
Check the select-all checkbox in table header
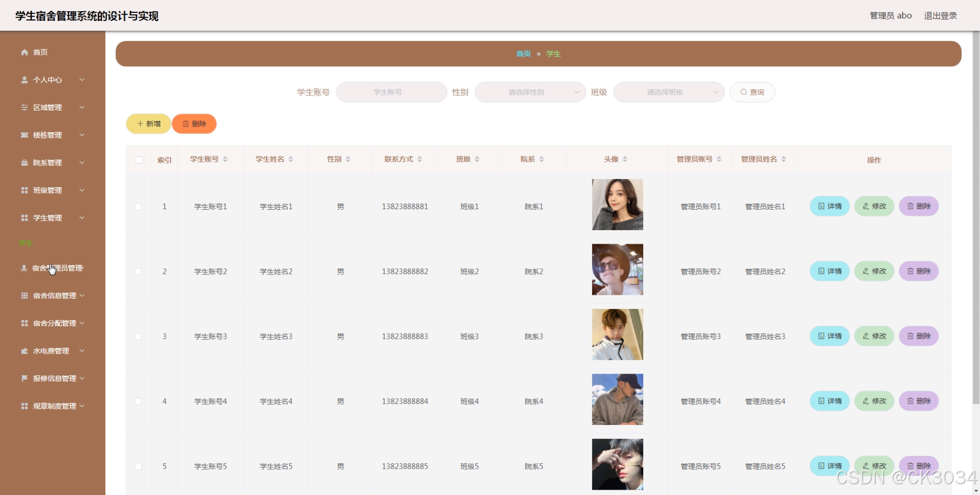pyautogui.click(x=139, y=160)
